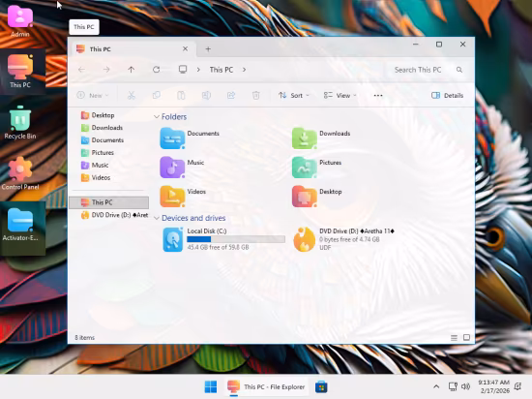This screenshot has height=399, width=532.
Task: Close the This PC tab
Action: tap(185, 48)
